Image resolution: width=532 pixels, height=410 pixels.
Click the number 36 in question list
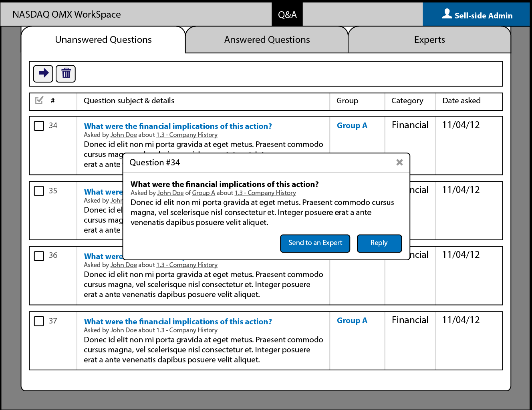click(53, 255)
